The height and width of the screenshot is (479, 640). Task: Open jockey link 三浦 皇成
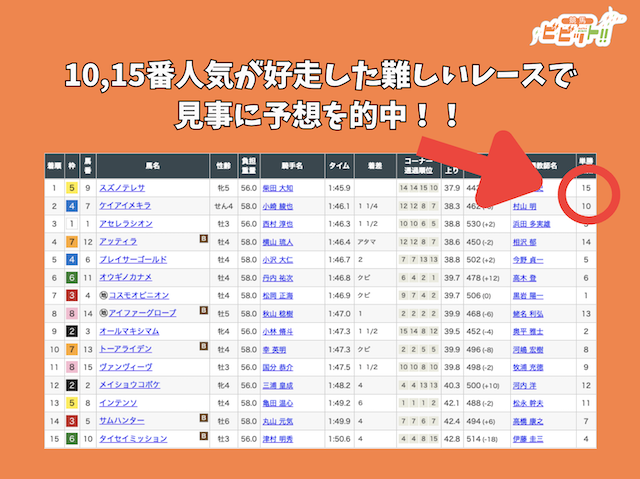278,386
